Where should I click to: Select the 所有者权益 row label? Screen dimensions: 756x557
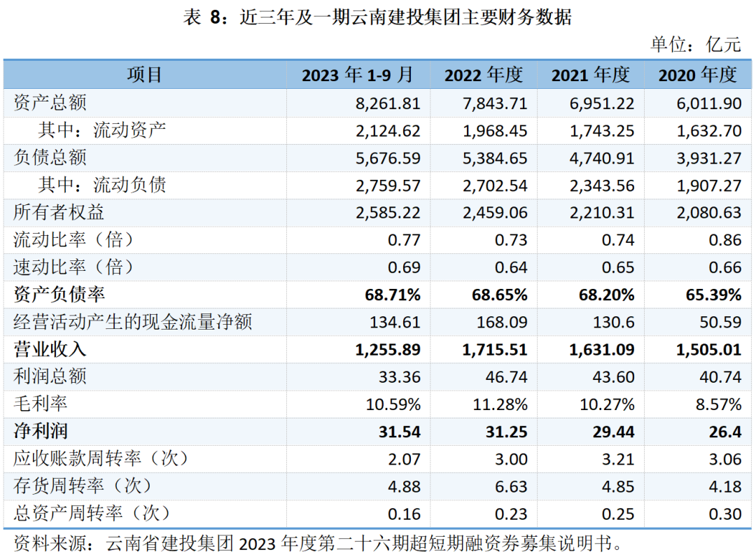(x=59, y=213)
